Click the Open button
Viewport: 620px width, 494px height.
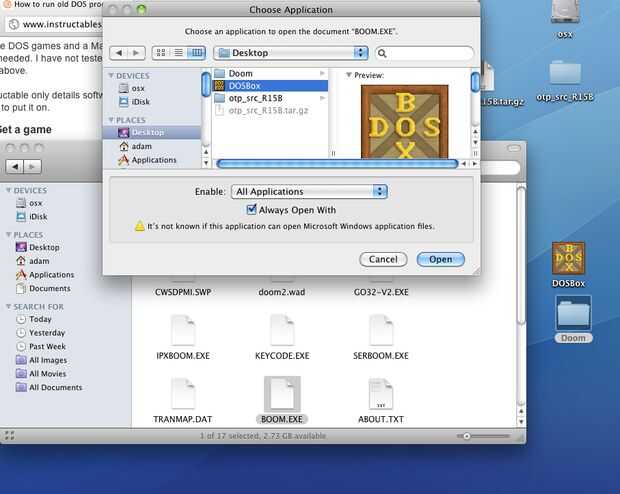click(440, 259)
